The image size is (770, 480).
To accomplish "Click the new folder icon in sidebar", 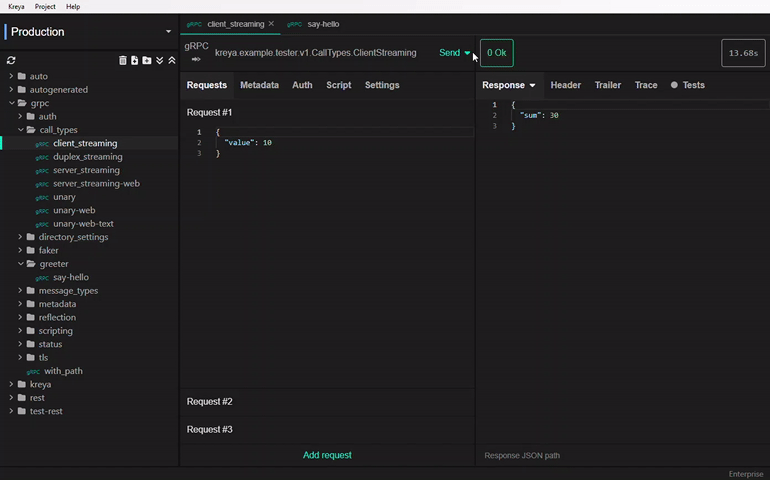I will [x=147, y=60].
